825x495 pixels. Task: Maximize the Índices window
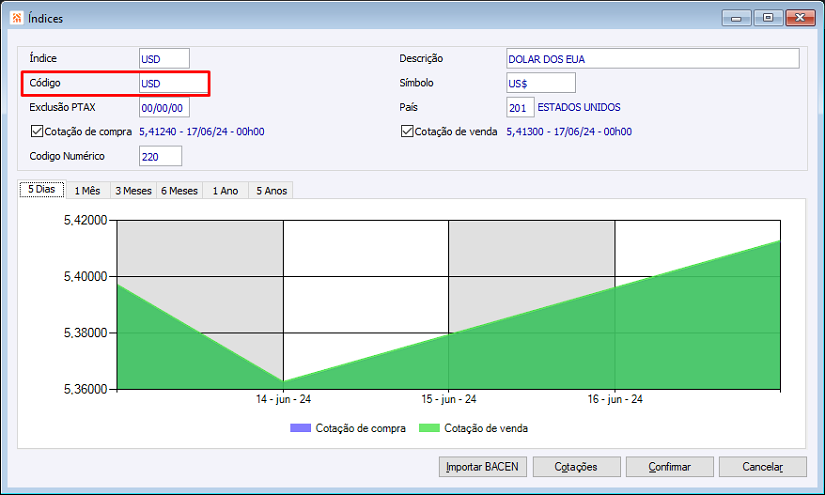[768, 18]
